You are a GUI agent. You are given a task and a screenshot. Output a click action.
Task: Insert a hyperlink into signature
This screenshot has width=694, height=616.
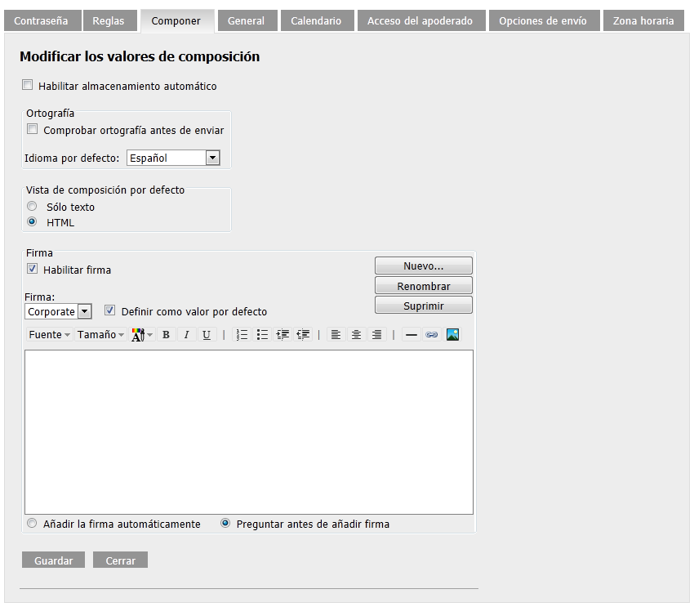pos(432,334)
